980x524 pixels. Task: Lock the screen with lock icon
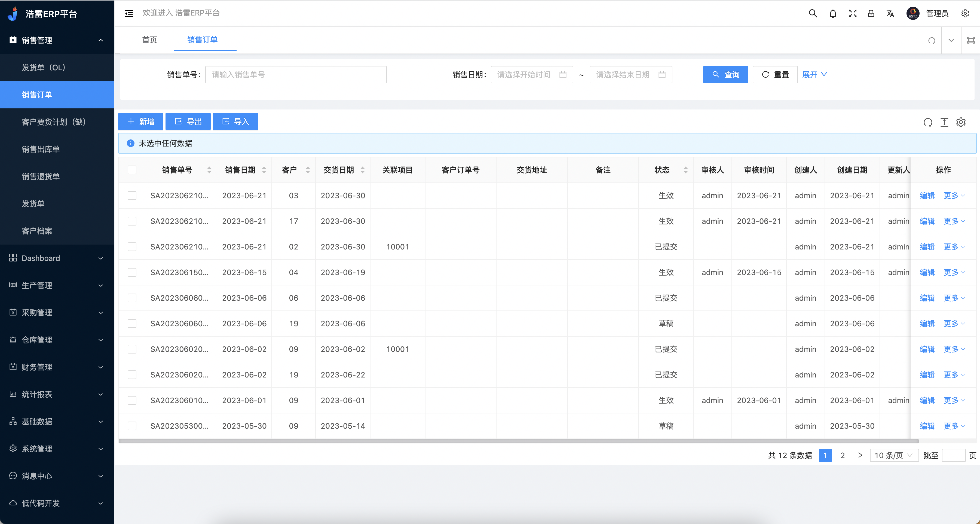tap(871, 13)
